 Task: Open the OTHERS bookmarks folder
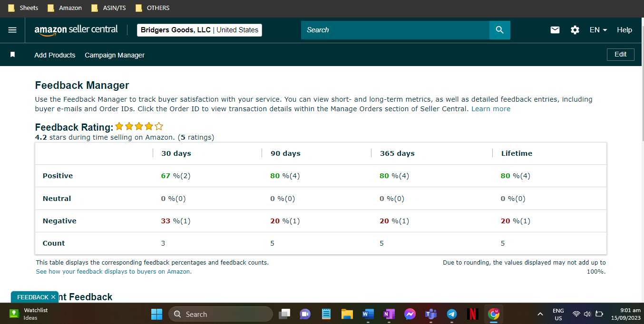click(153, 8)
